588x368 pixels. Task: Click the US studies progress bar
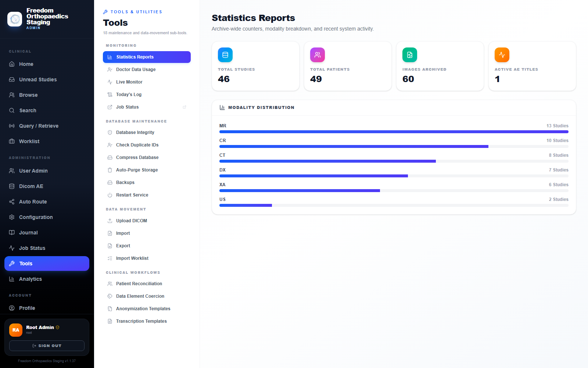394,205
